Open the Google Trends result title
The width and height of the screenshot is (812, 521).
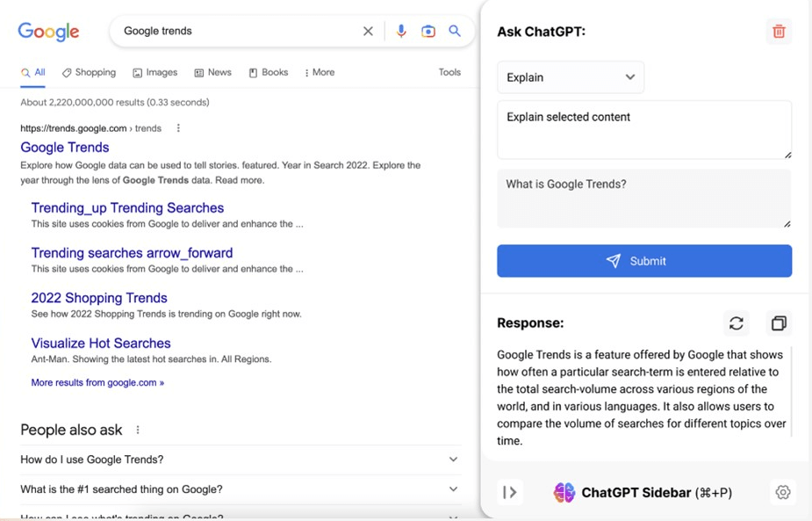tap(65, 148)
